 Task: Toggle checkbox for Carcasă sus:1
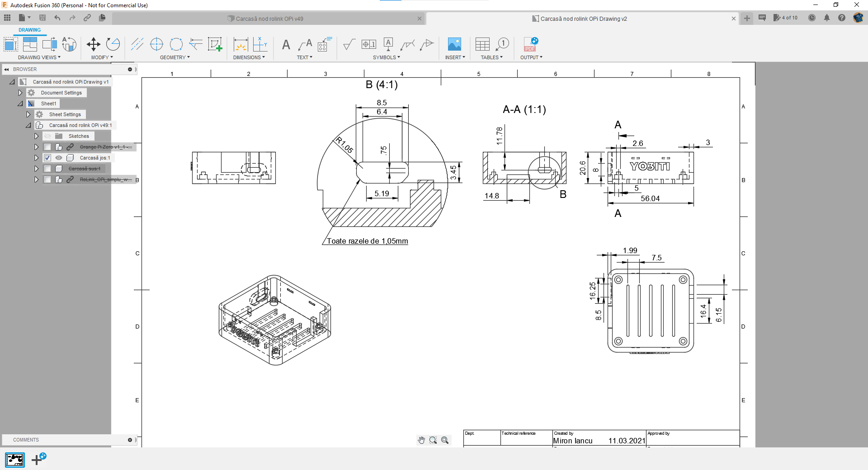click(x=47, y=169)
